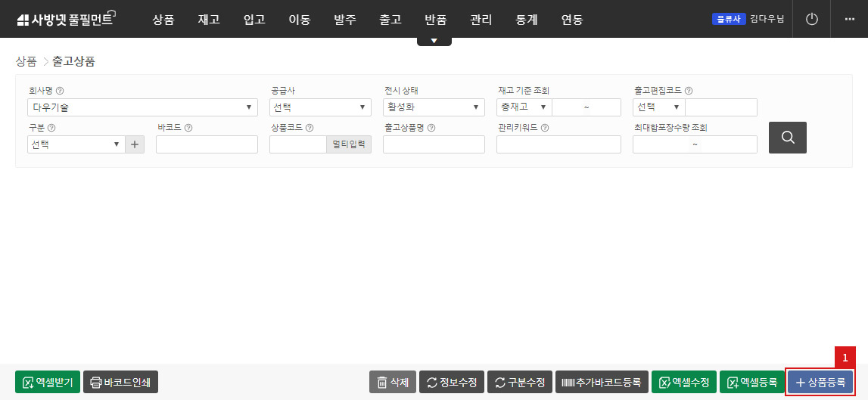The width and height of the screenshot is (868, 400).
Task: Click the 물류사 badge
Action: [x=729, y=20]
